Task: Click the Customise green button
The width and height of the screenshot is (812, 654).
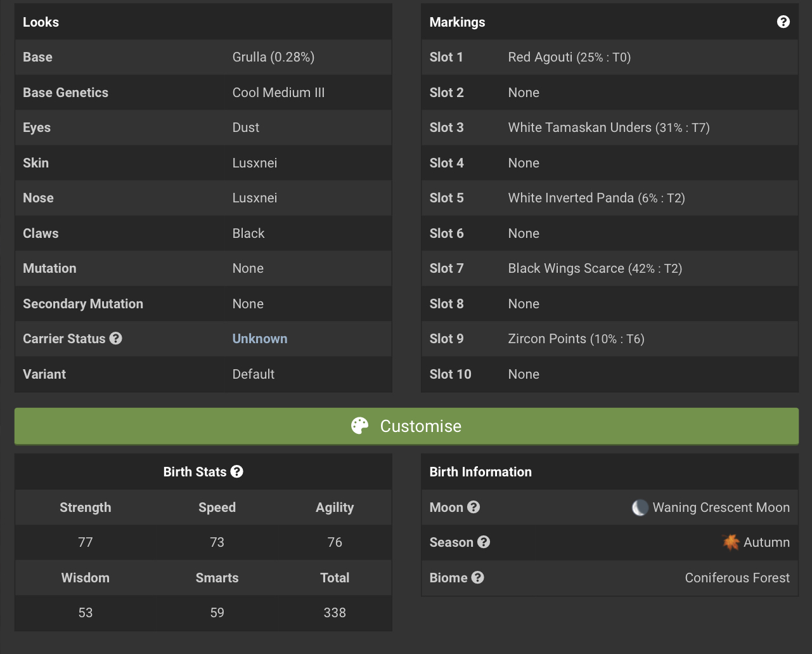Action: (406, 426)
